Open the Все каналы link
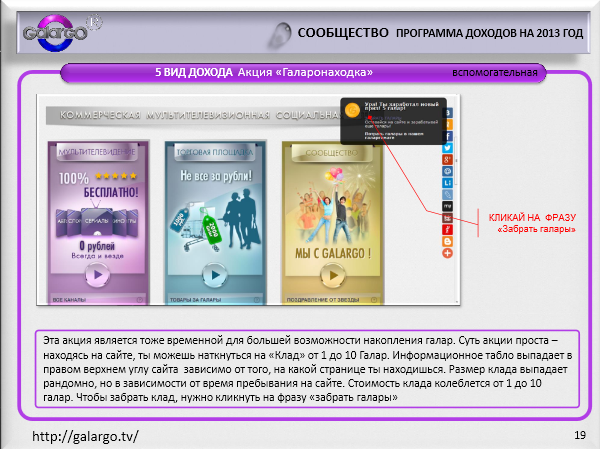Screen dimensions: 600x449 69,300
